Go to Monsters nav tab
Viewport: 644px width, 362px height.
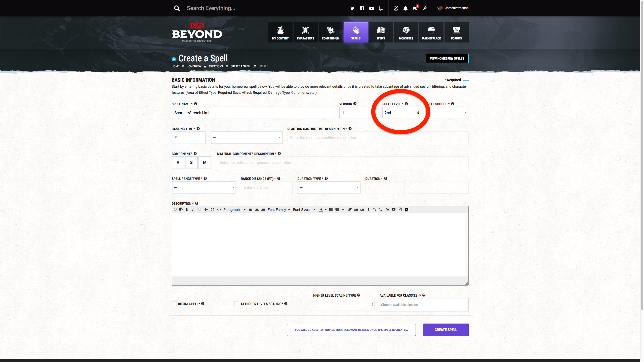(406, 32)
